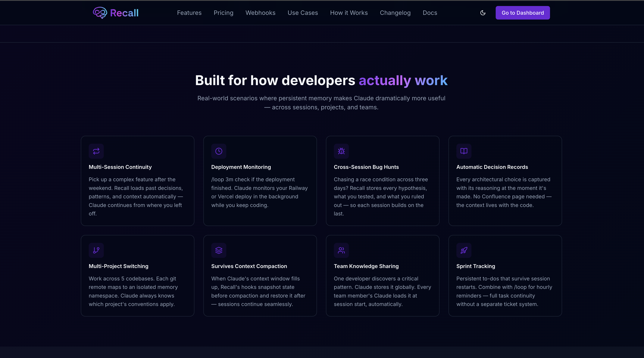
Task: Select the Multi-Session Continuity loop icon
Action: click(96, 151)
